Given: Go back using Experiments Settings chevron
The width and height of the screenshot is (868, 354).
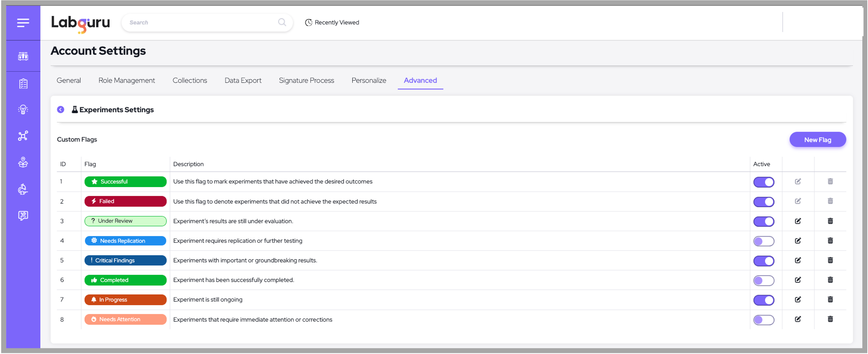Looking at the screenshot, I should point(61,110).
